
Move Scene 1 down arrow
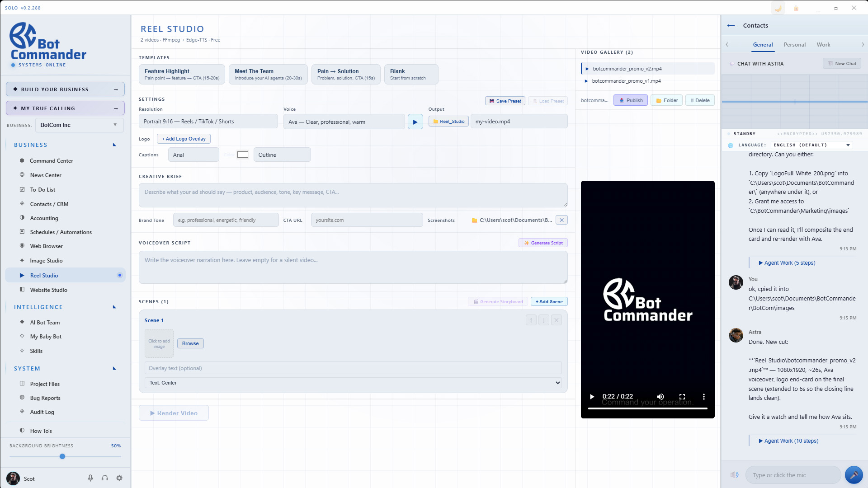coord(544,320)
